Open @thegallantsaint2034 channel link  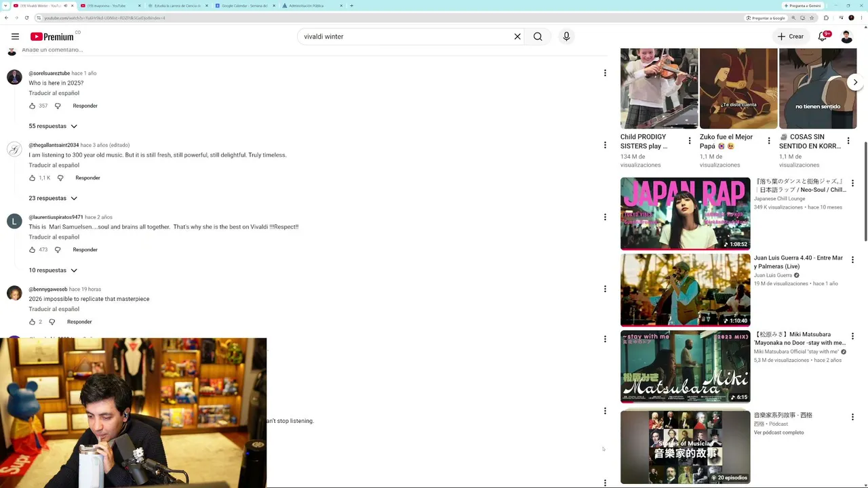[x=54, y=145]
